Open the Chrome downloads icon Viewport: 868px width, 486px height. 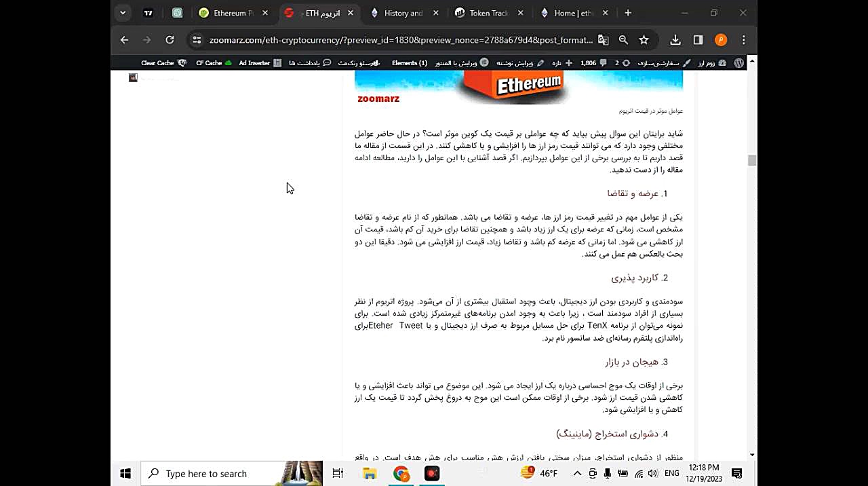[x=675, y=40]
